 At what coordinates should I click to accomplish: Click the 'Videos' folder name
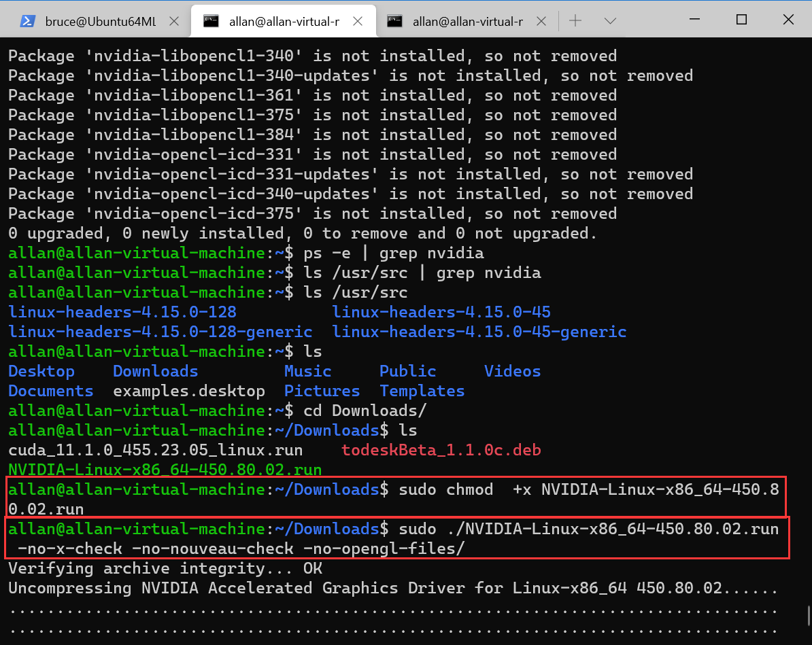[512, 371]
